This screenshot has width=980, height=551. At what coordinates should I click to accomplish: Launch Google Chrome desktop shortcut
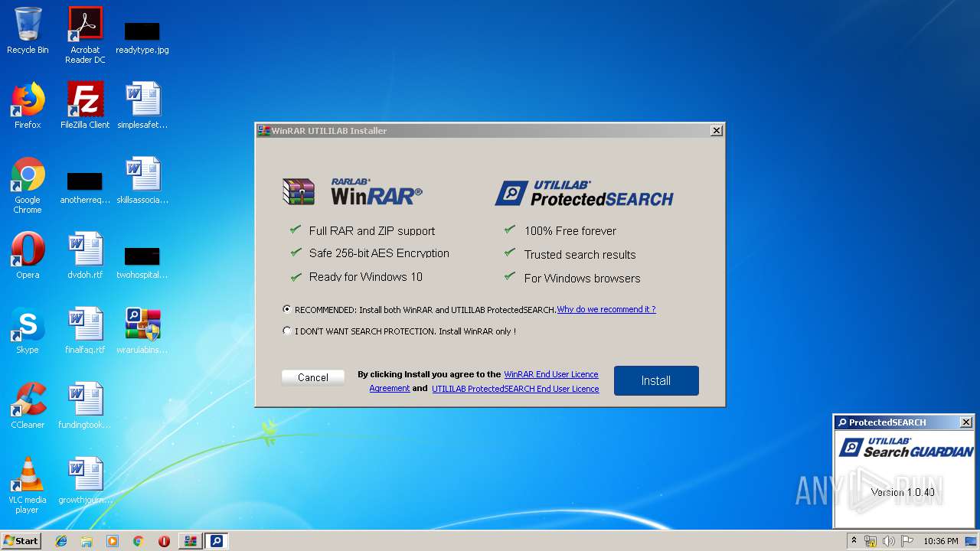click(x=28, y=186)
